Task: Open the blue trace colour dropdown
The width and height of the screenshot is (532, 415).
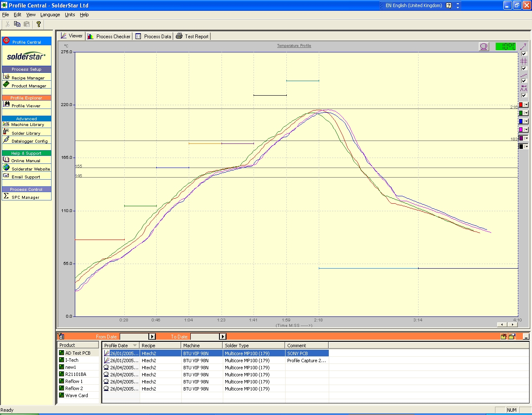Action: (526, 121)
